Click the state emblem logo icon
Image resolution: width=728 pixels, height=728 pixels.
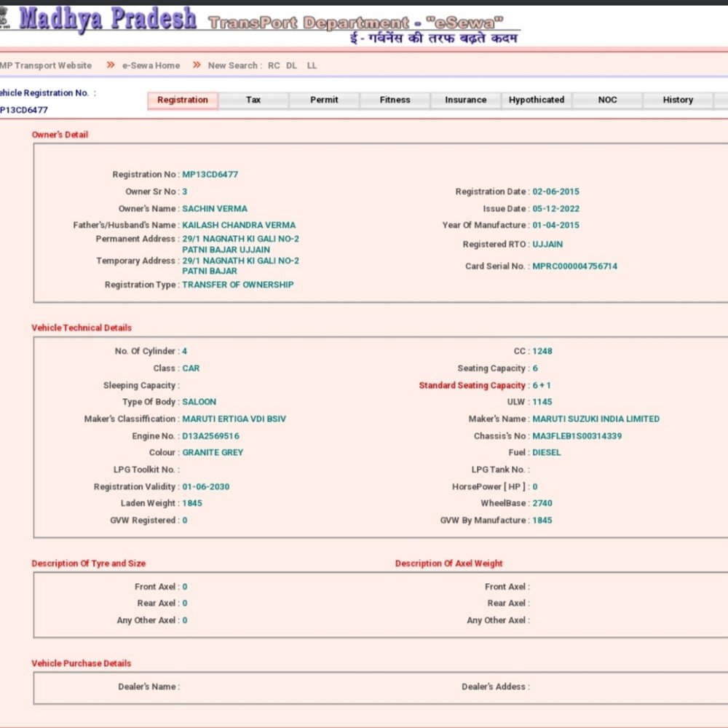(x=4, y=19)
